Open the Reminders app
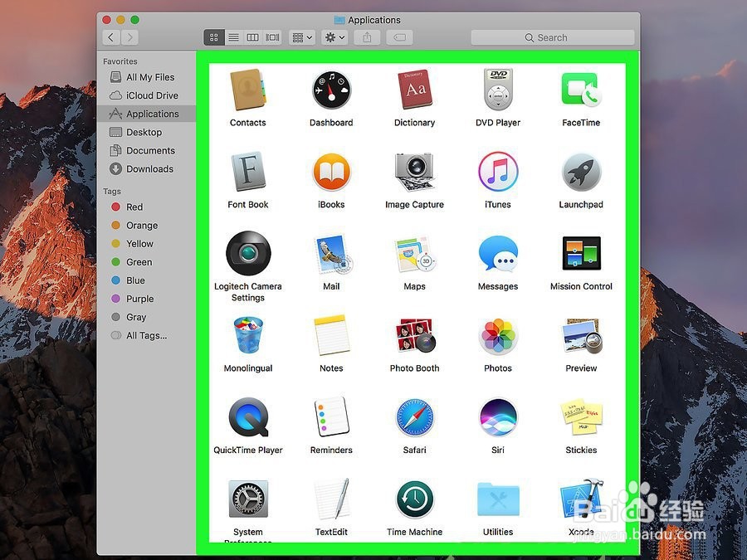This screenshot has height=560, width=747. [x=331, y=417]
